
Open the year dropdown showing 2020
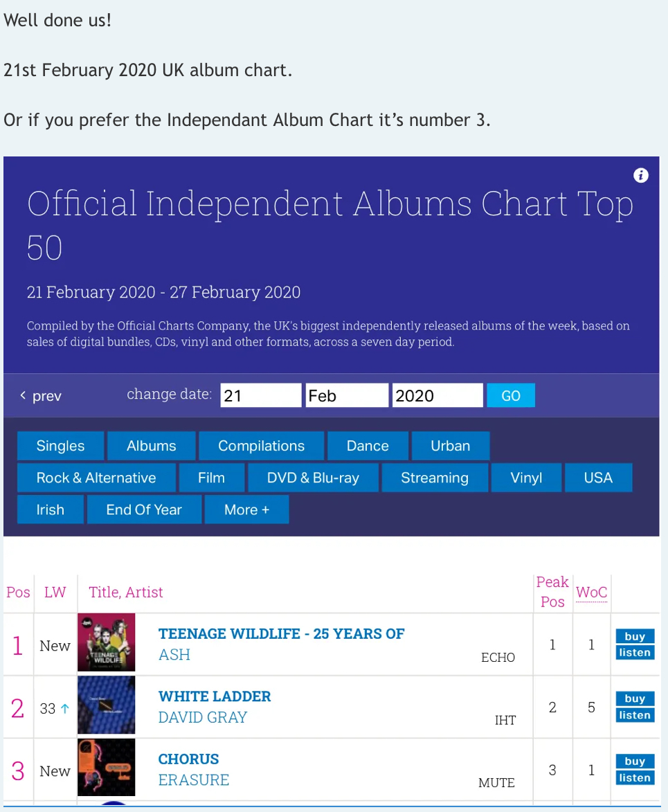(x=437, y=396)
